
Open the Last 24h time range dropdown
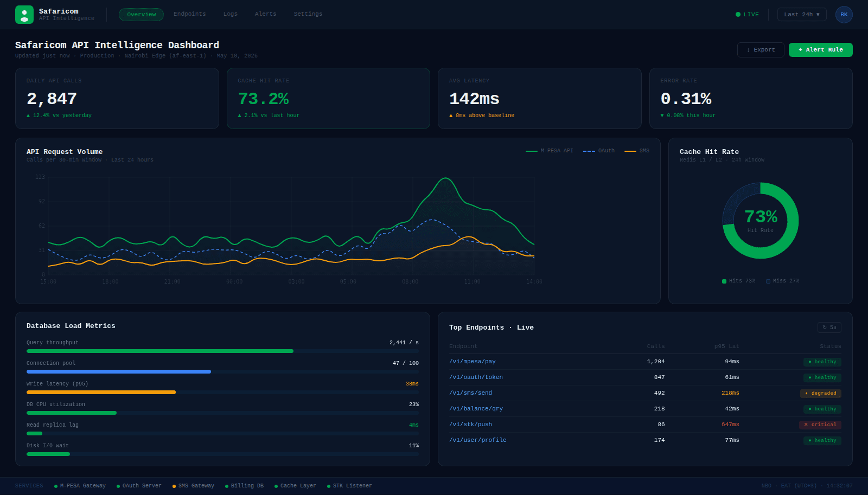coord(802,15)
